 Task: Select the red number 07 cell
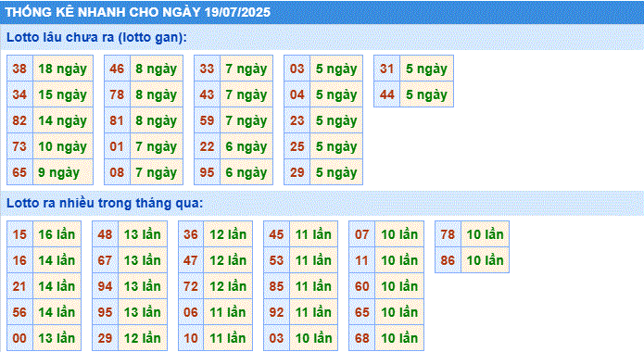coord(361,234)
